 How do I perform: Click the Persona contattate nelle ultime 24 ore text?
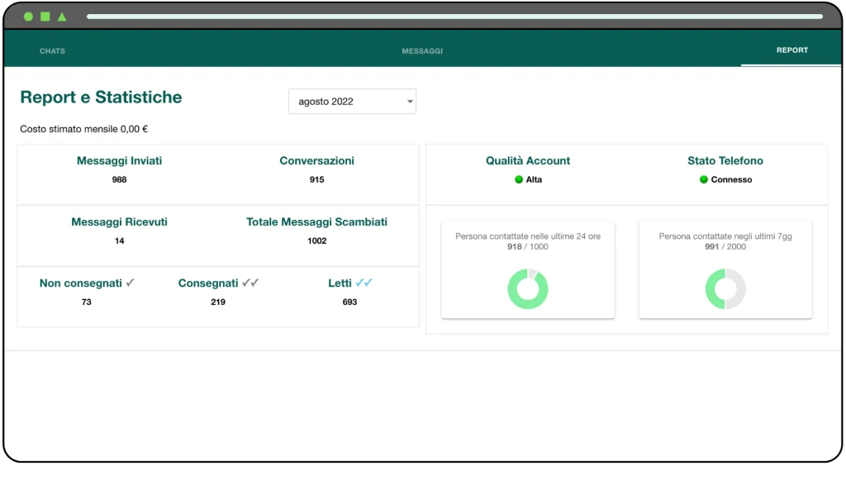pyautogui.click(x=528, y=236)
